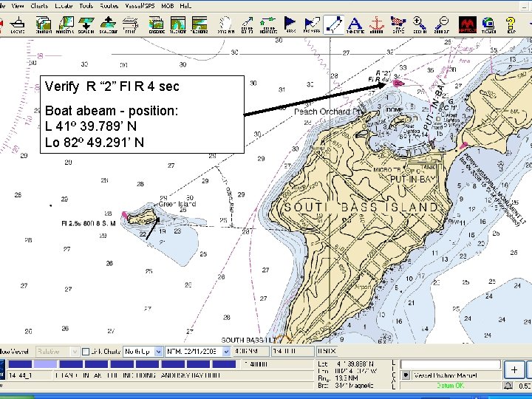The height and width of the screenshot is (399, 532).
Task: Select the light-blue highlighted scale bar segment
Action: pyautogui.click(x=45, y=364)
